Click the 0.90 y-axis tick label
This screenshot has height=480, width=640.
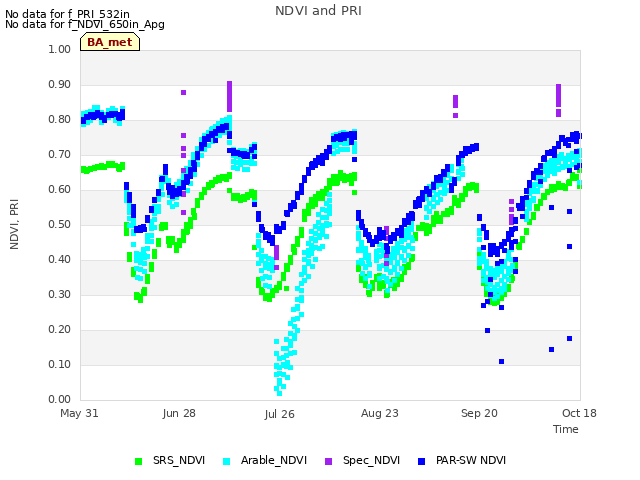tap(60, 84)
